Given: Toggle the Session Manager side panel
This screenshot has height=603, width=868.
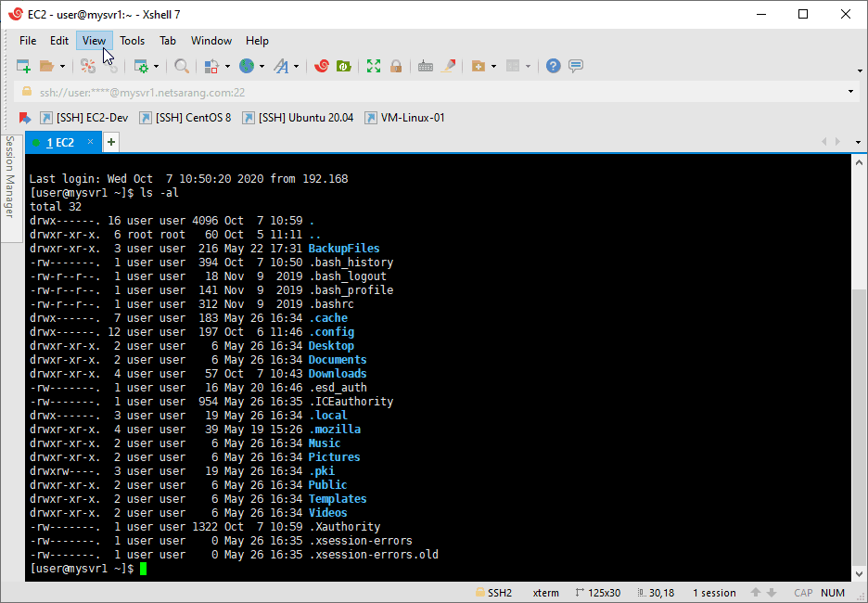Looking at the screenshot, I should [x=10, y=176].
